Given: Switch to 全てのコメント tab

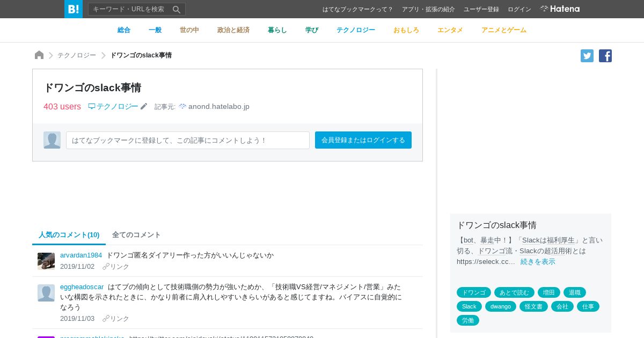Looking at the screenshot, I should point(136,235).
